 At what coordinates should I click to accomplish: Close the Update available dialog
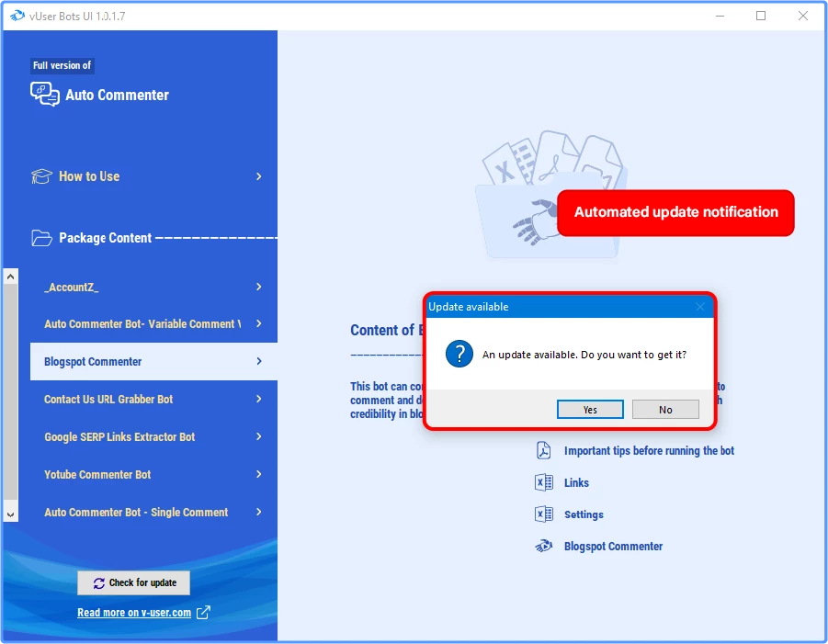700,307
